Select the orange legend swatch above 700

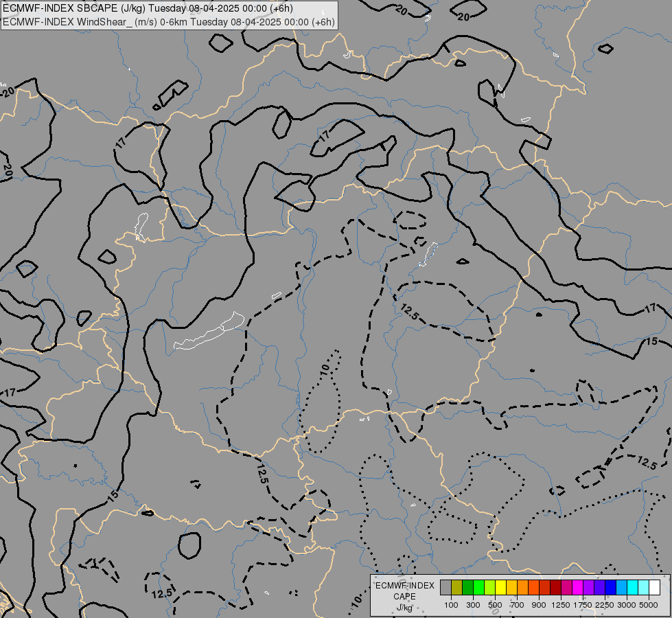pyautogui.click(x=523, y=587)
